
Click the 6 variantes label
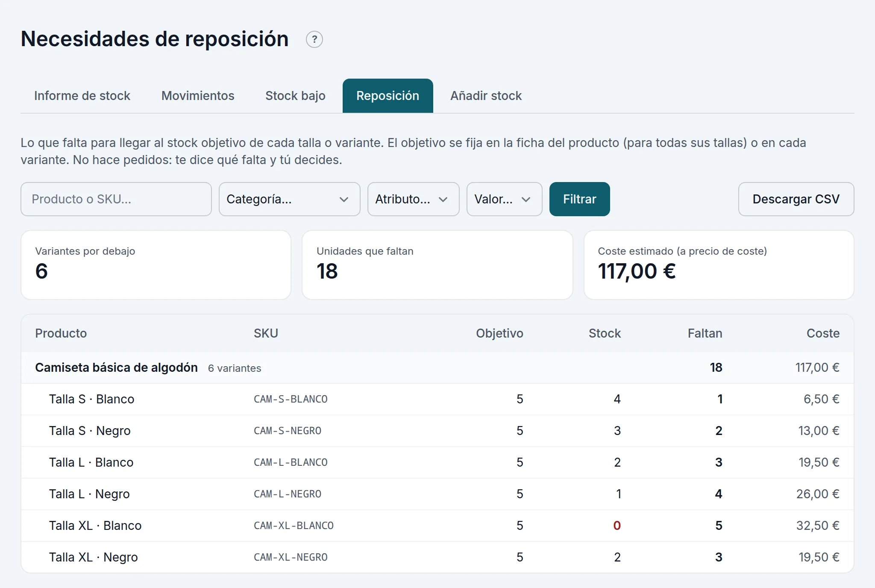(x=235, y=368)
